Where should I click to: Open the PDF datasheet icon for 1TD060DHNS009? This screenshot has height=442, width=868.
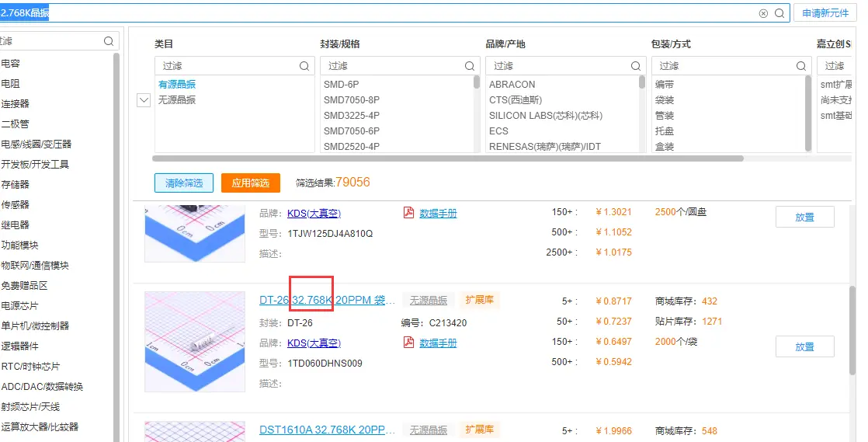pyautogui.click(x=408, y=343)
